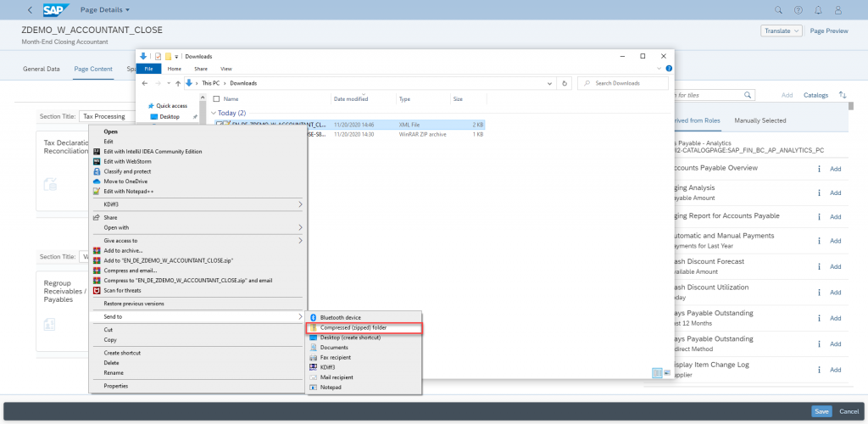This screenshot has height=424, width=868.
Task: Collapse the Today (2) group
Action: [214, 113]
